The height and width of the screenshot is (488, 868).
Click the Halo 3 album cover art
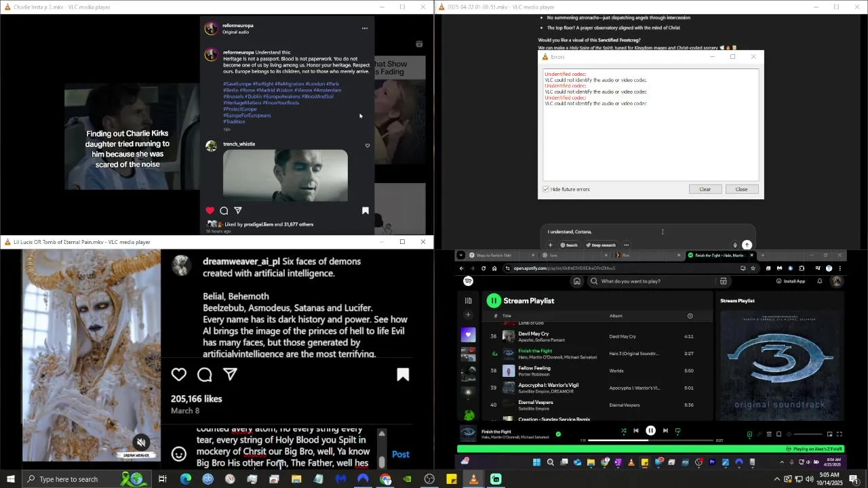click(x=781, y=365)
